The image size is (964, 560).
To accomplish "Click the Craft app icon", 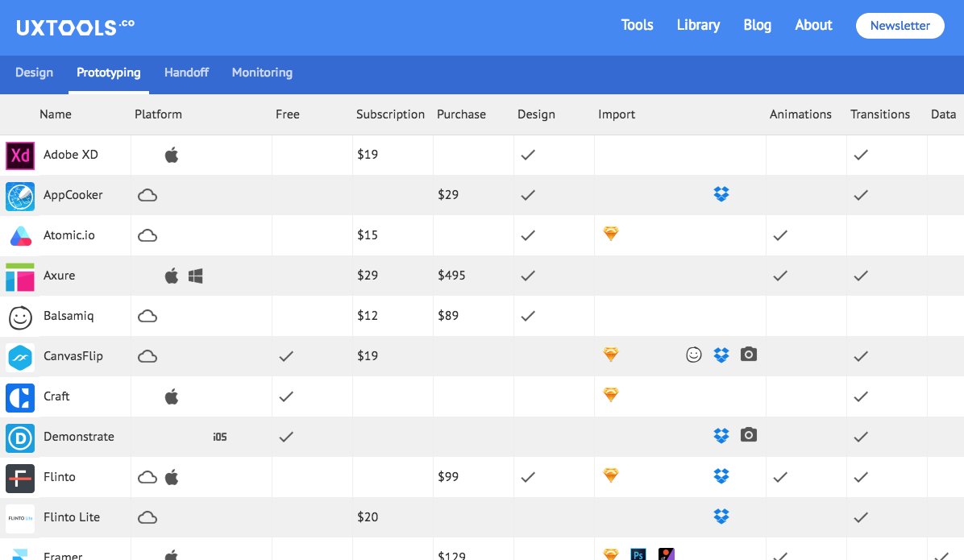I will [20, 397].
